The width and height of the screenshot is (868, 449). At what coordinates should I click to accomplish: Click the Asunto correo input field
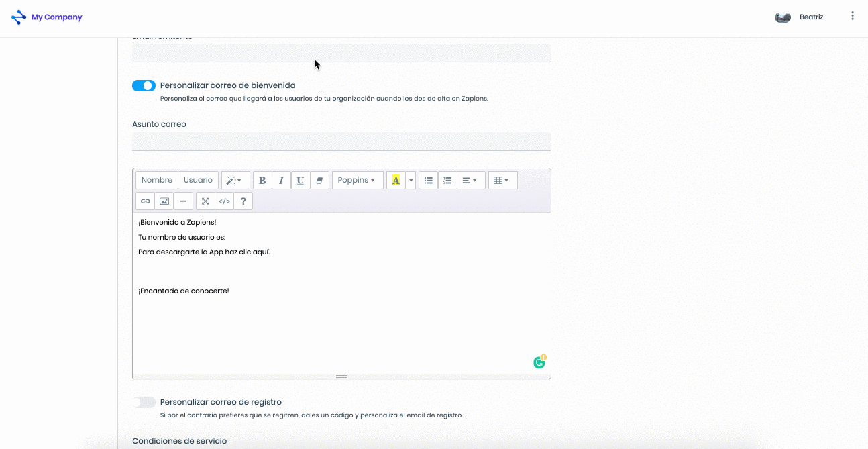341,142
